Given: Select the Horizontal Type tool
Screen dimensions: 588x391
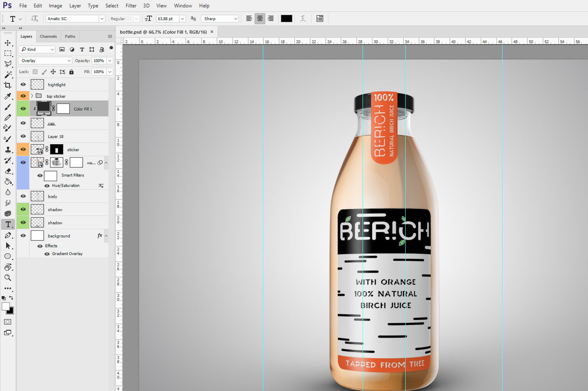Looking at the screenshot, I should click(x=8, y=224).
